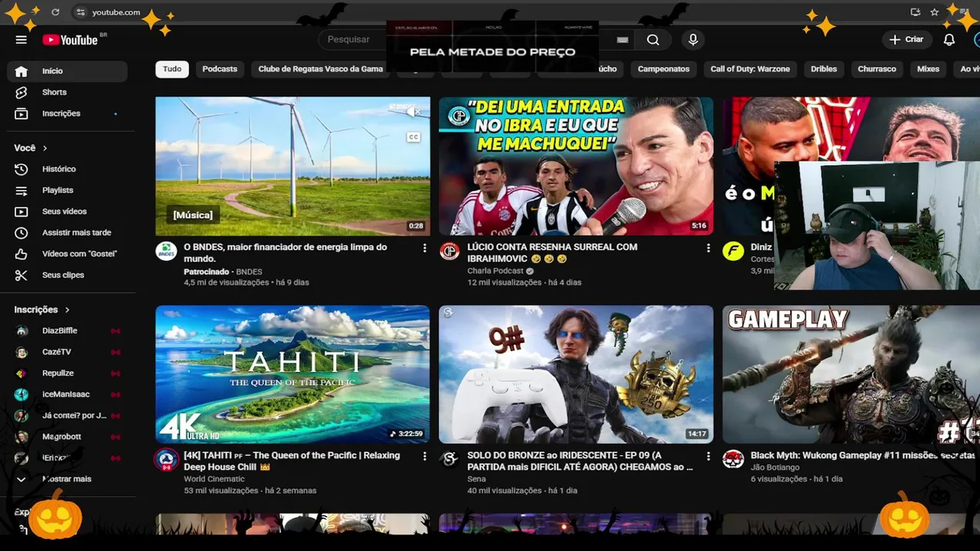Viewport: 980px width, 551px height.
Task: Open the three-dot menu of the BNDES video
Action: click(x=424, y=248)
